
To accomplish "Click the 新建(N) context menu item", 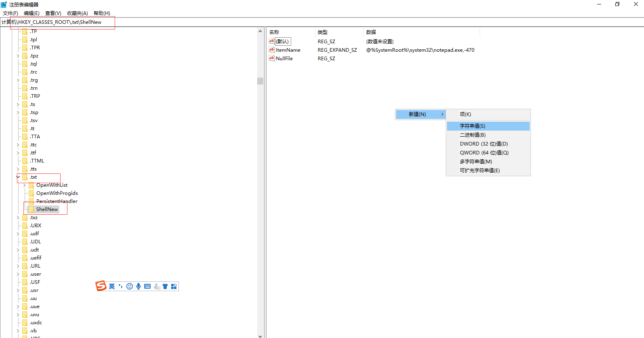I will coord(420,114).
